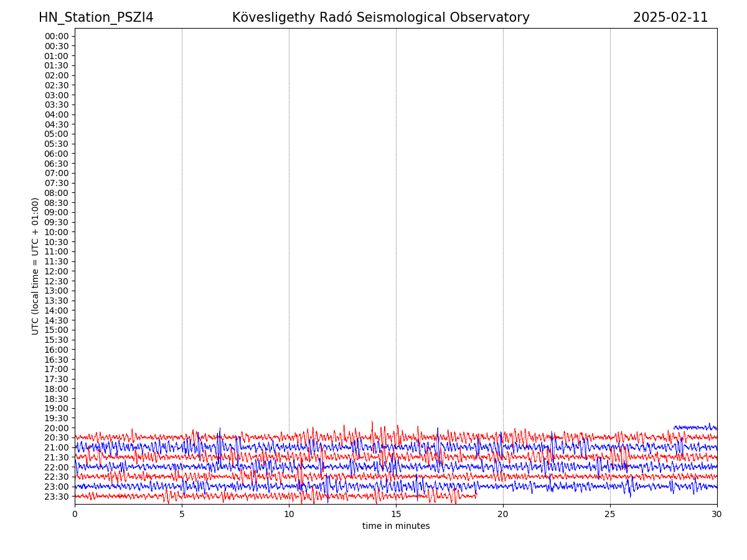This screenshot has height=560, width=747.
Task: Click the short blue trace starting at 20:00
Action: pyautogui.click(x=694, y=427)
